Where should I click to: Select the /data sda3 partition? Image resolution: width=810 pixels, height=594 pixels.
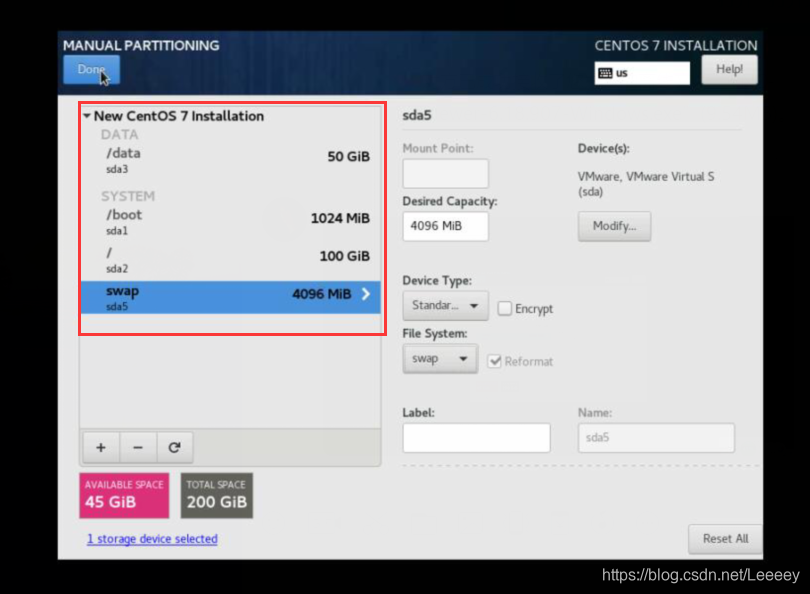230,160
